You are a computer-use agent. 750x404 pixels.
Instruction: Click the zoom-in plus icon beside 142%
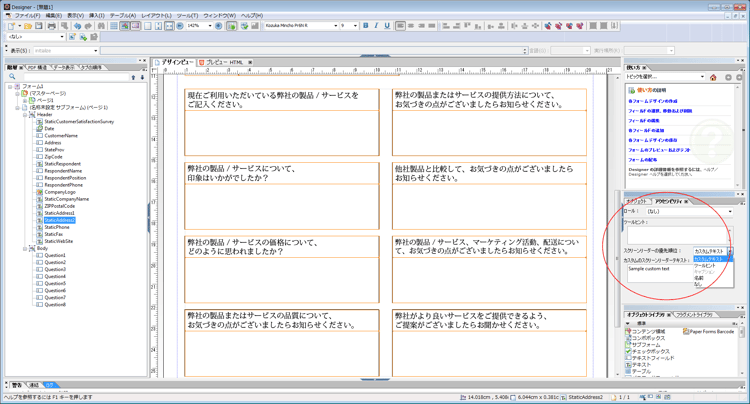pyautogui.click(x=219, y=26)
